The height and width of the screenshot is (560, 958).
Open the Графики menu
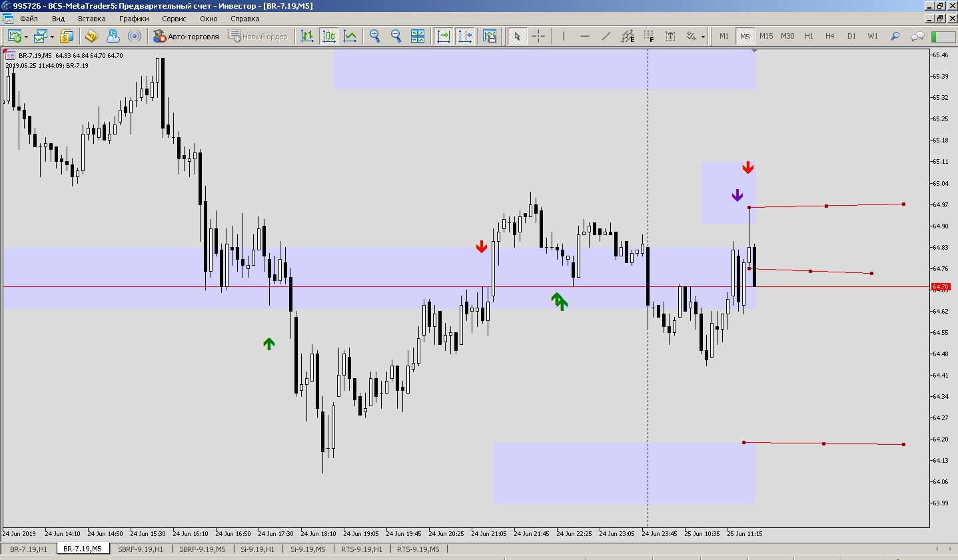[134, 19]
